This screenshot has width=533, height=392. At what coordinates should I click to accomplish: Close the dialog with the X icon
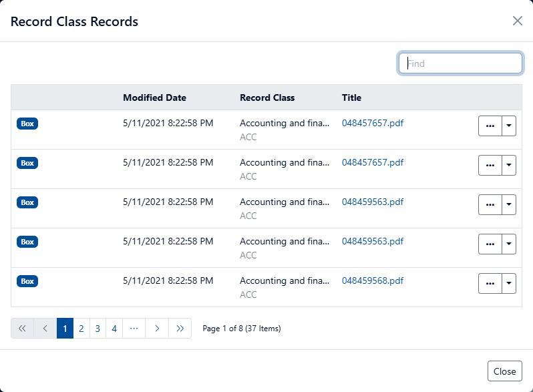point(517,21)
